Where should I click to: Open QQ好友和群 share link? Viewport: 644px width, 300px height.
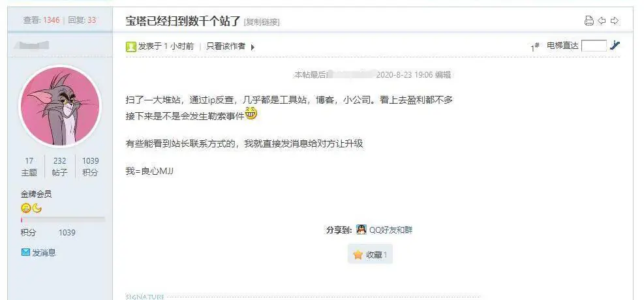[x=390, y=230]
